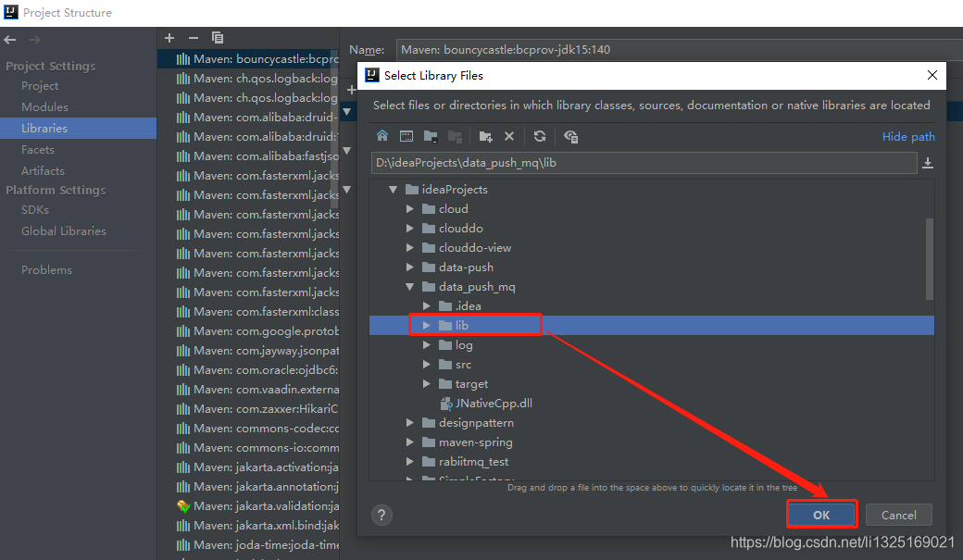Viewport: 963px width, 560px height.
Task: Expand the cloud folder
Action: 409,209
